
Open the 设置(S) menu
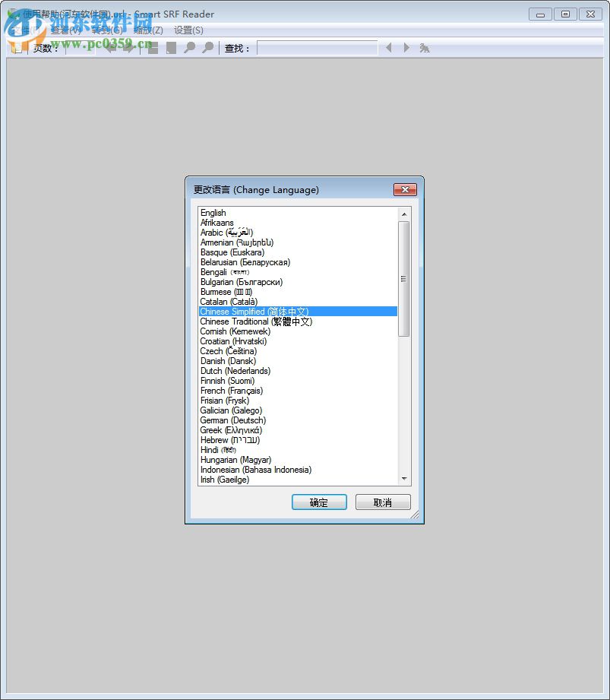point(188,30)
